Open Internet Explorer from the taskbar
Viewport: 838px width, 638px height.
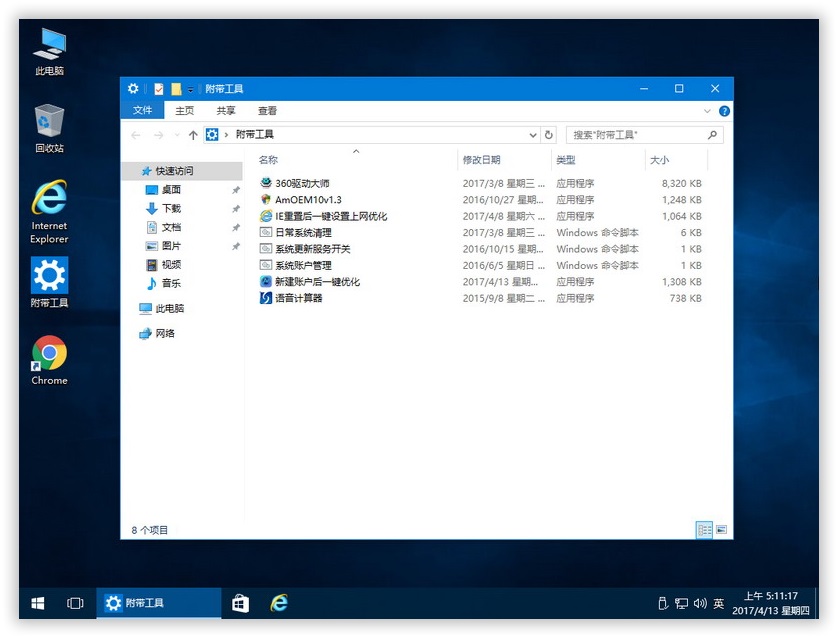(279, 603)
